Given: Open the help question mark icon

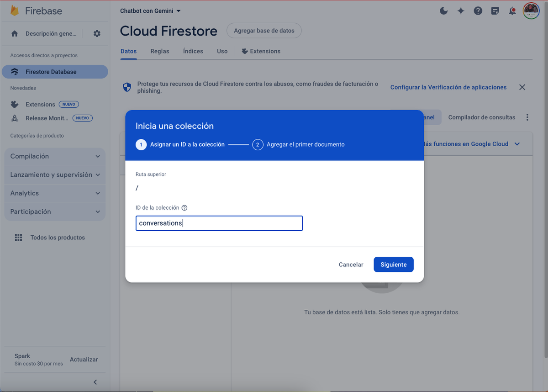Looking at the screenshot, I should point(478,11).
